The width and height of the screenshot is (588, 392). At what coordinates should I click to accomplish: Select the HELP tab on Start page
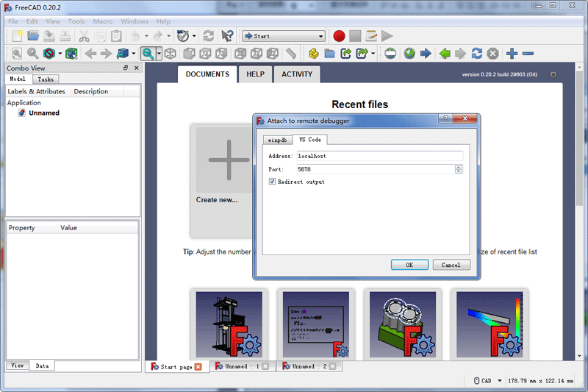(255, 74)
